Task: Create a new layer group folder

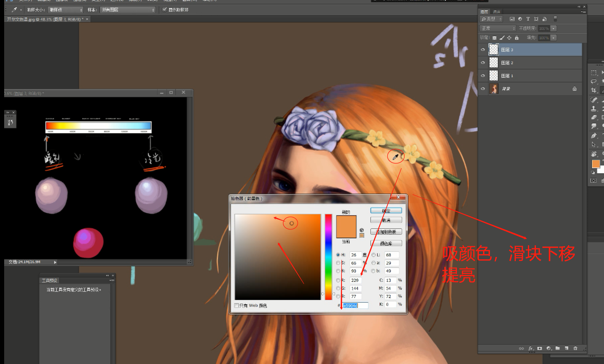Action: [557, 348]
